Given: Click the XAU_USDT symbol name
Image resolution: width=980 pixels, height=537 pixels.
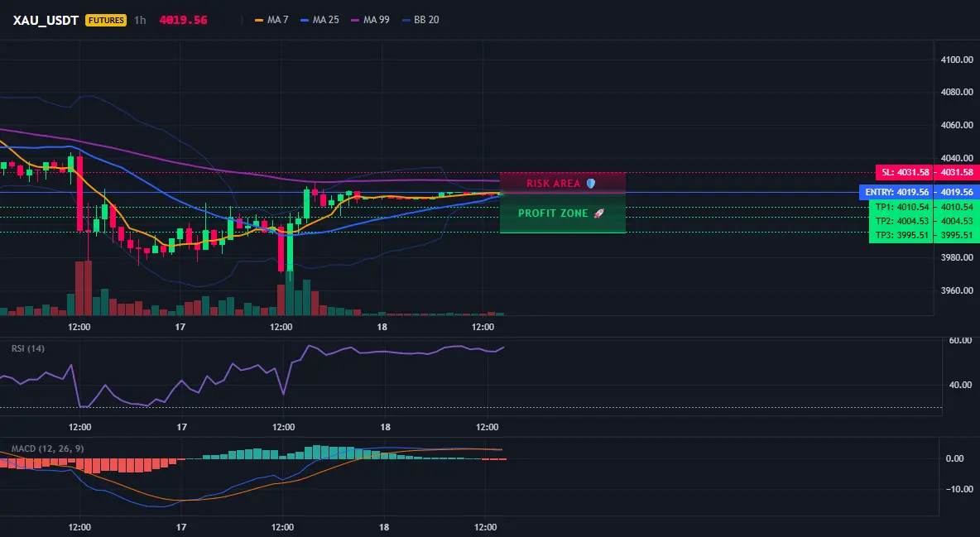Looking at the screenshot, I should 46,20.
